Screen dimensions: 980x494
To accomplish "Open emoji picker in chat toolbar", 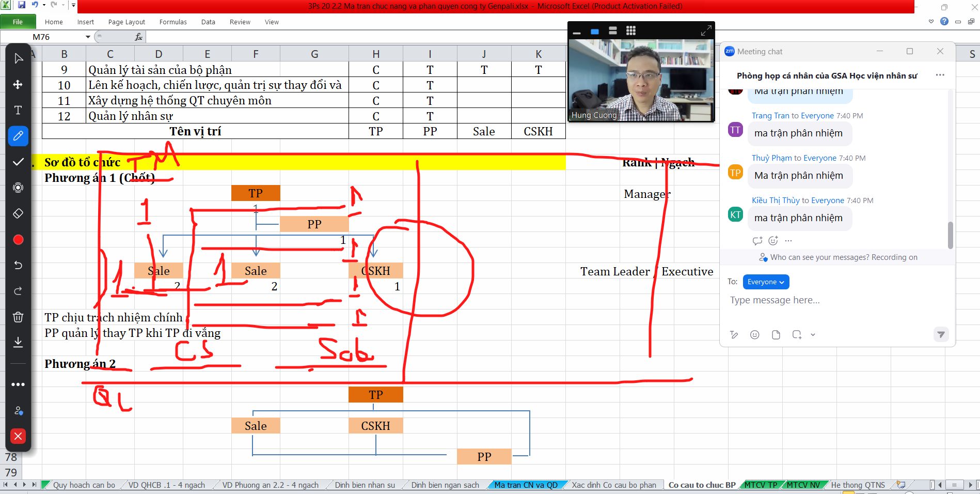I will click(x=755, y=335).
